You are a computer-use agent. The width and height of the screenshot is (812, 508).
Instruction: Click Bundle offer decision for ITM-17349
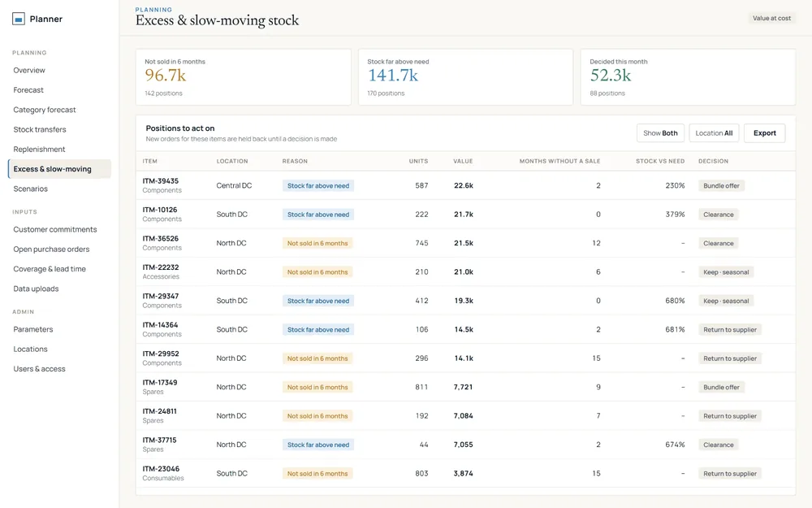click(x=721, y=387)
